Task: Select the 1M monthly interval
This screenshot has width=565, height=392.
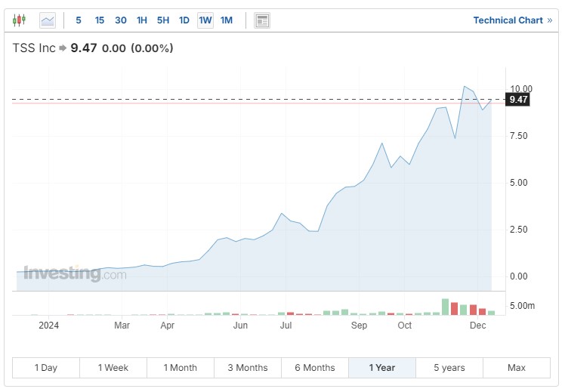Action: (x=227, y=20)
